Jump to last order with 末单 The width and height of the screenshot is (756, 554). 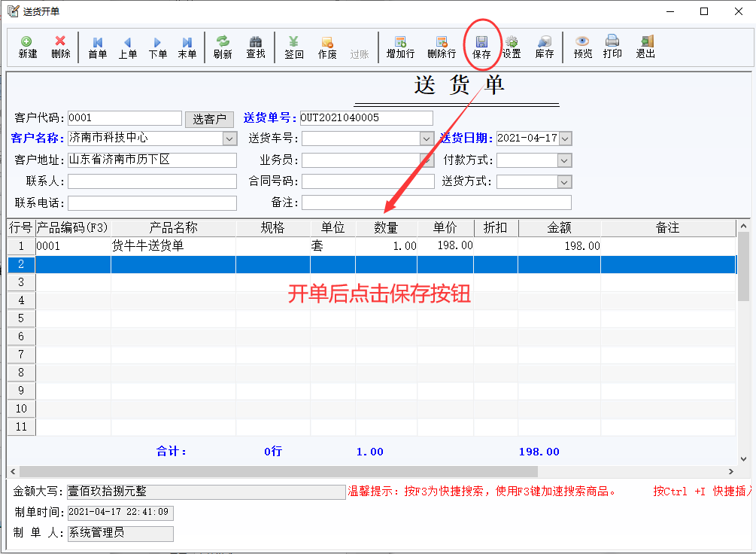point(187,47)
